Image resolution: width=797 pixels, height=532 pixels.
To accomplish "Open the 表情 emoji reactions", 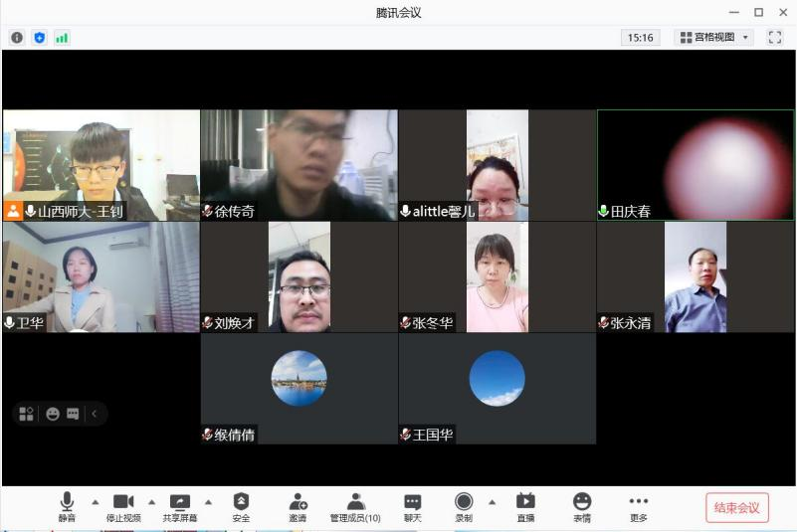I will 582,507.
